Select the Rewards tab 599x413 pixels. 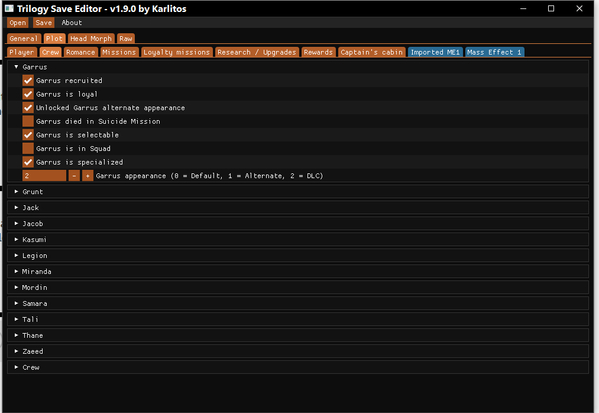(x=319, y=52)
